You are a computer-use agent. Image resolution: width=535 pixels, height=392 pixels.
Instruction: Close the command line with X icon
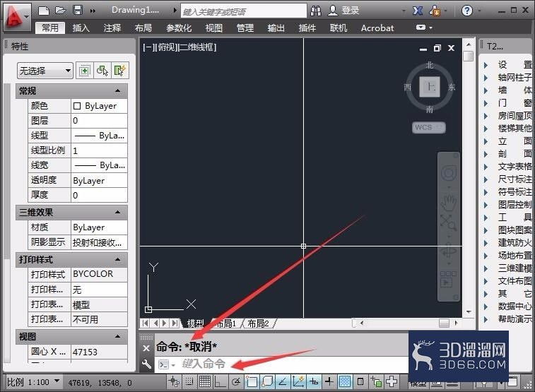[146, 348]
